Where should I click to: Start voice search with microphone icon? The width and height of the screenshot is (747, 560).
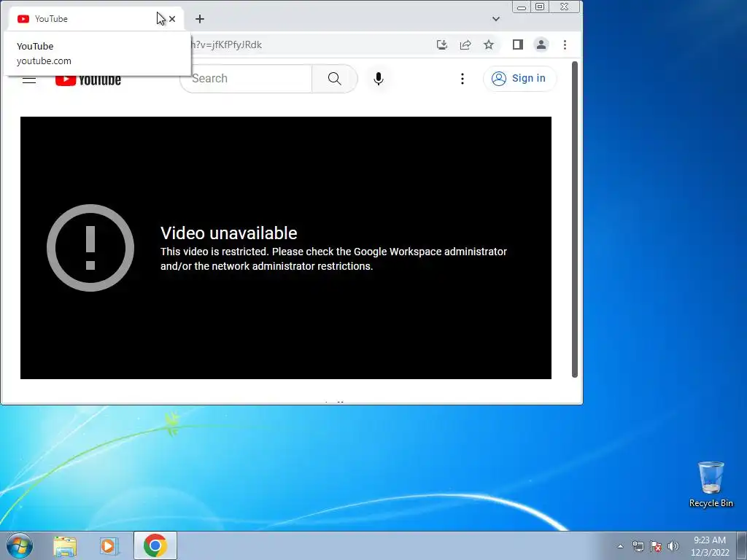(x=379, y=79)
